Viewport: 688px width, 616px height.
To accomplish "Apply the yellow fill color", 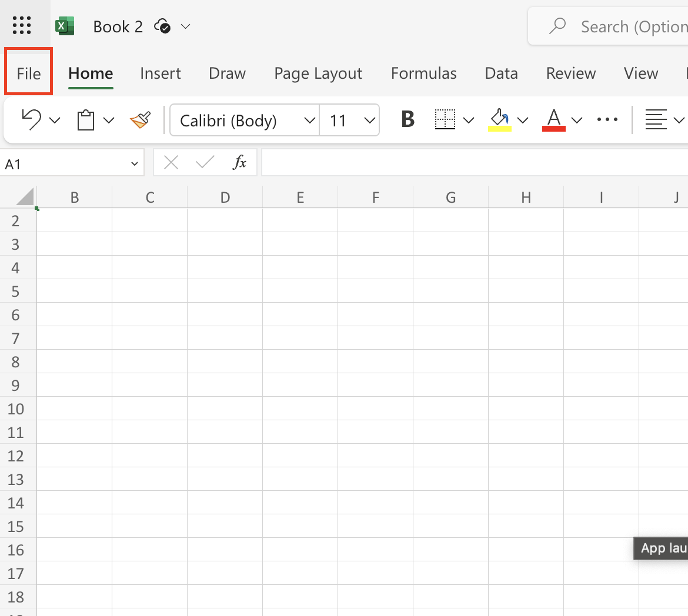I will pos(500,120).
